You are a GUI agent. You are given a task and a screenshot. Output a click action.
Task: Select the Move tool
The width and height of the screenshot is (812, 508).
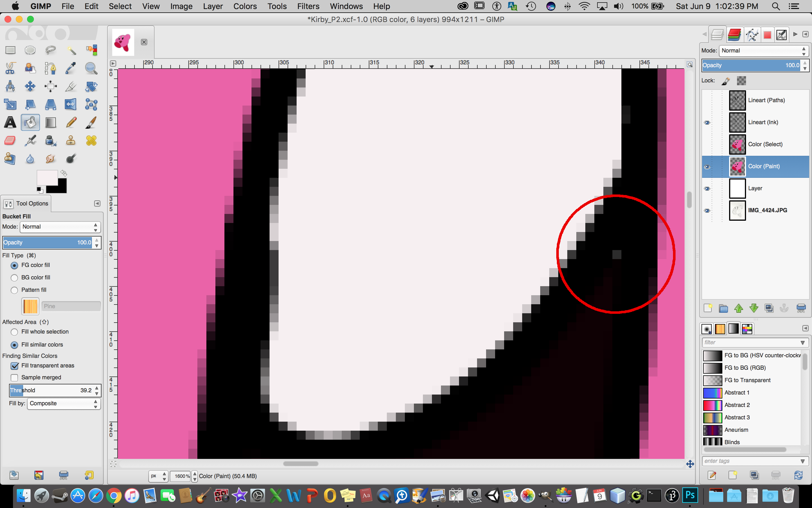coord(30,86)
